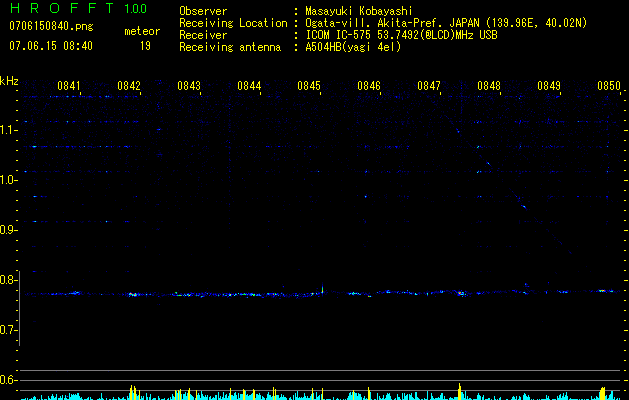Click the 0.6 kHz frequency axis label
Viewport: 629px width, 400px height.
[x=8, y=380]
